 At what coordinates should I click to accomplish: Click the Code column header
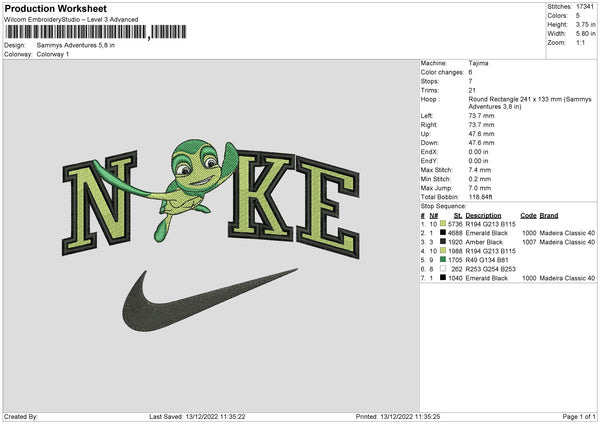[528, 215]
